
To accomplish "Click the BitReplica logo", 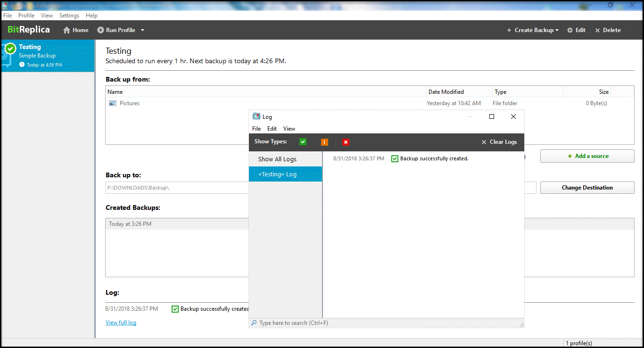I will [x=29, y=30].
